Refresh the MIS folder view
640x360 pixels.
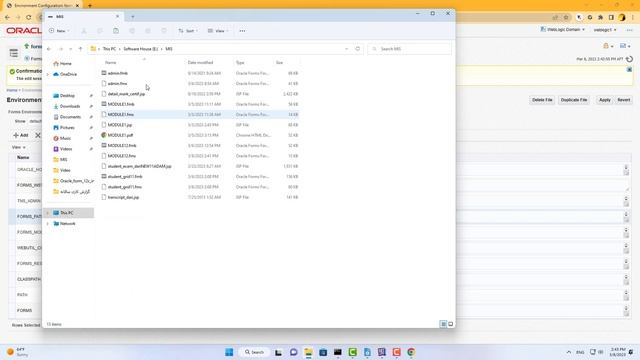click(358, 49)
